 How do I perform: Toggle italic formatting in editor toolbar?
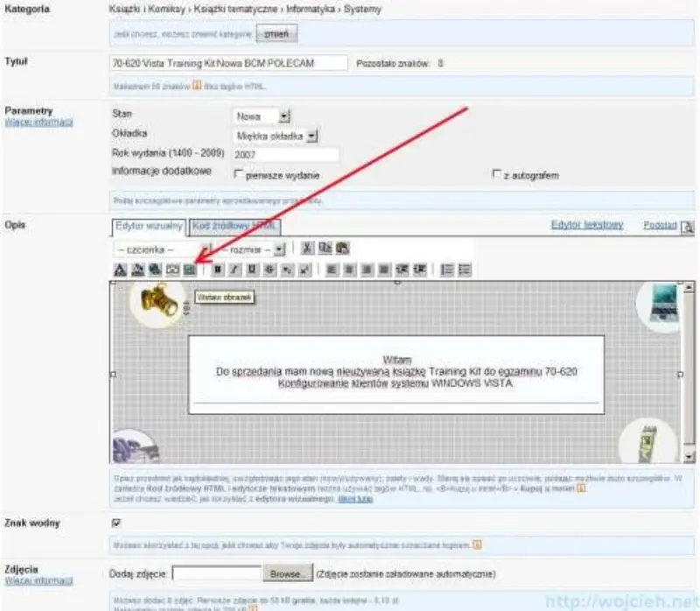click(234, 270)
